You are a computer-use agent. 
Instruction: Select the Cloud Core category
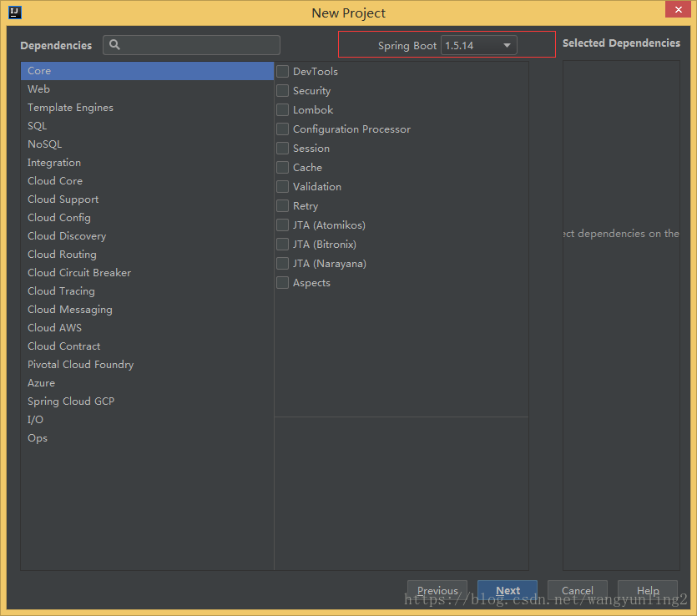147,181
